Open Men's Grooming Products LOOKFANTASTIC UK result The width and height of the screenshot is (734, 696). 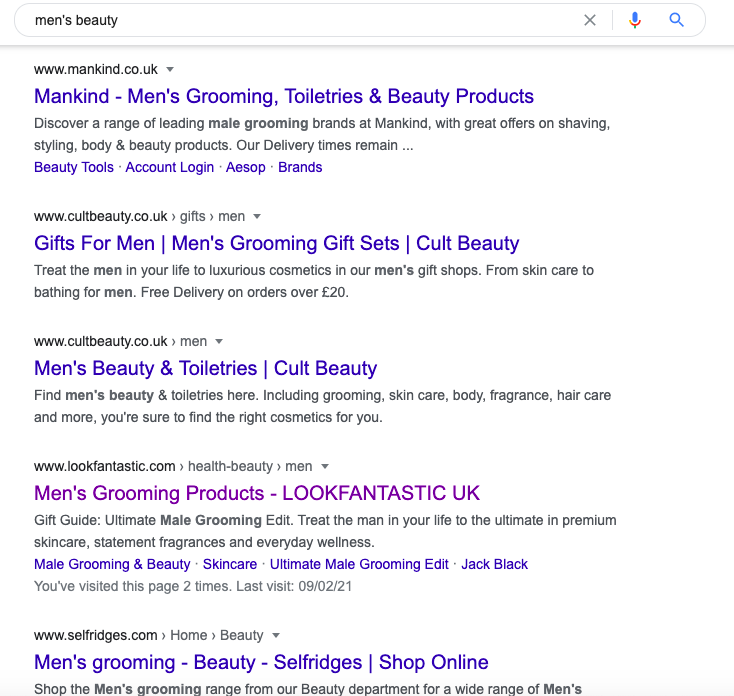[x=257, y=493]
